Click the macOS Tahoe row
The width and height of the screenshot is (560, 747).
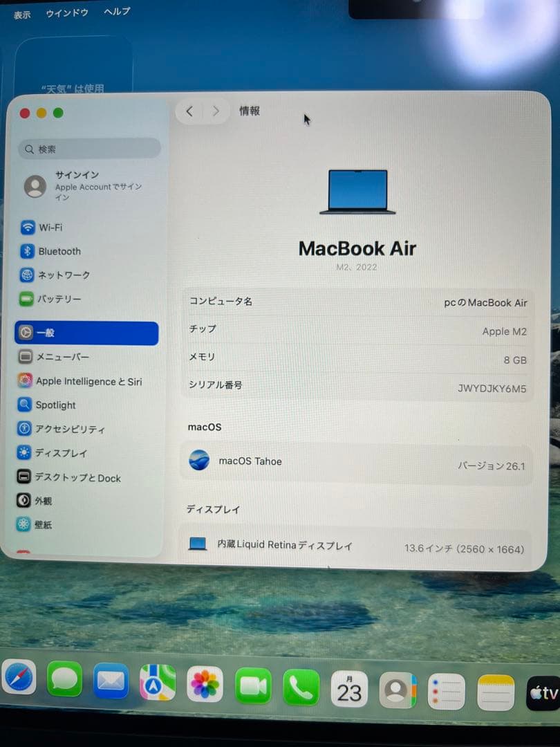coord(356,463)
